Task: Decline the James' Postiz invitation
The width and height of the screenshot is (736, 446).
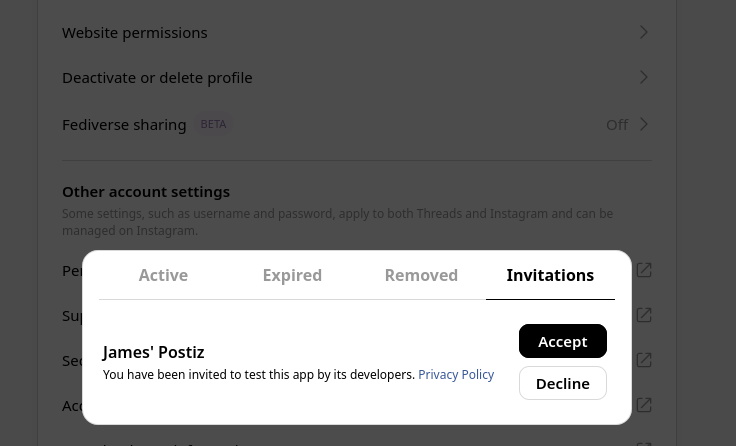Action: pos(562,383)
